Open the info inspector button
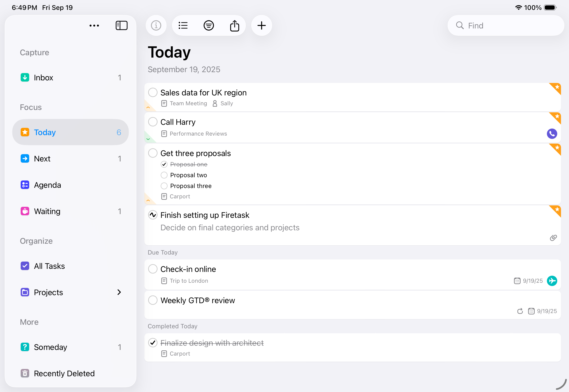Viewport: 569px width, 392px height. pyautogui.click(x=156, y=26)
